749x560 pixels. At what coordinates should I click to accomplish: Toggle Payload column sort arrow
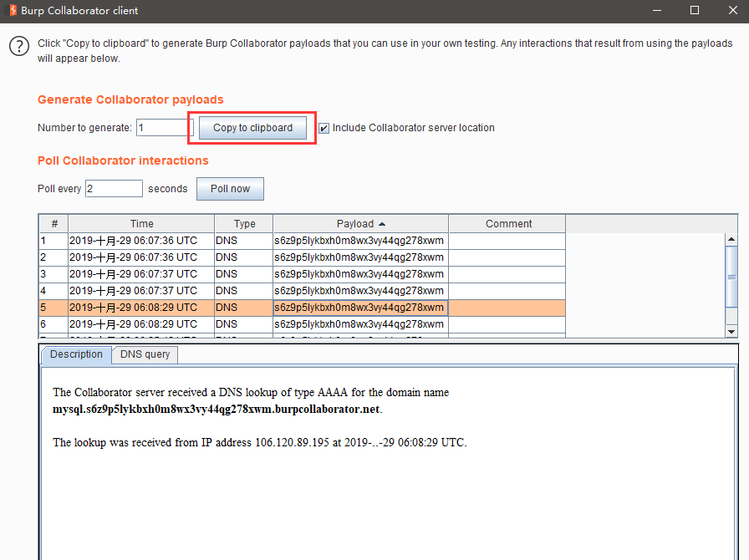point(382,224)
